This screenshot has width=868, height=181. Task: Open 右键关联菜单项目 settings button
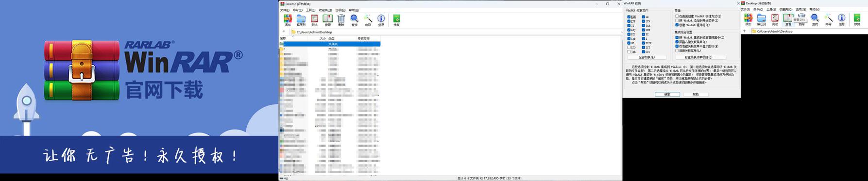(x=700, y=57)
